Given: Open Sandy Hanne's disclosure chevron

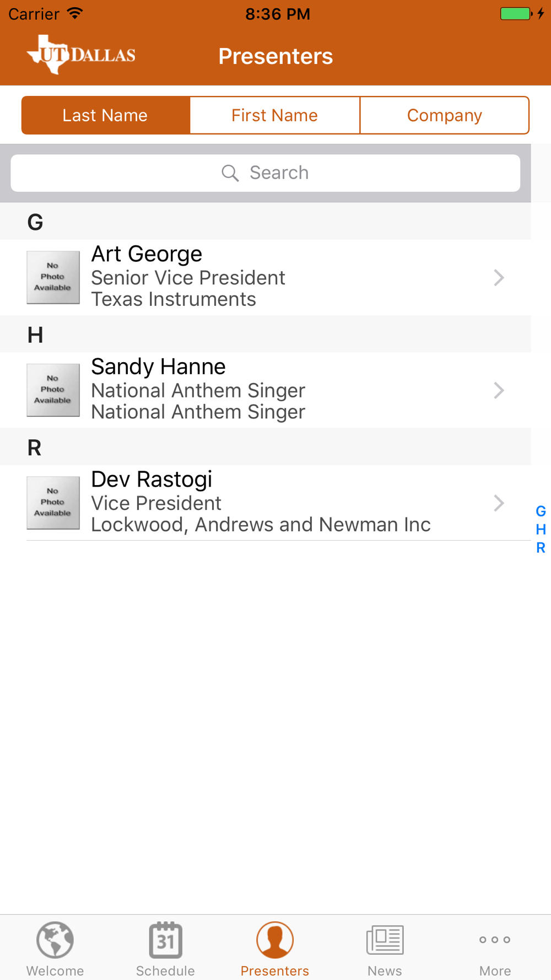Looking at the screenshot, I should tap(499, 390).
